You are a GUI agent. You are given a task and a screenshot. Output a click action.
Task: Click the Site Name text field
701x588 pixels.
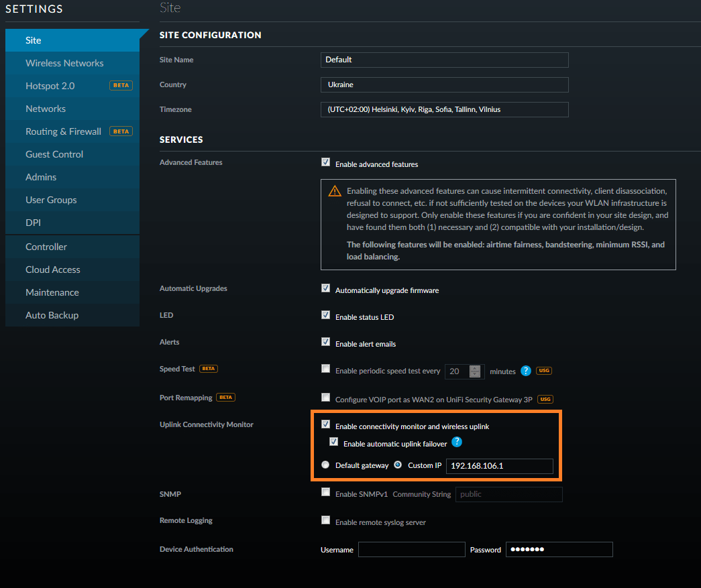(444, 60)
